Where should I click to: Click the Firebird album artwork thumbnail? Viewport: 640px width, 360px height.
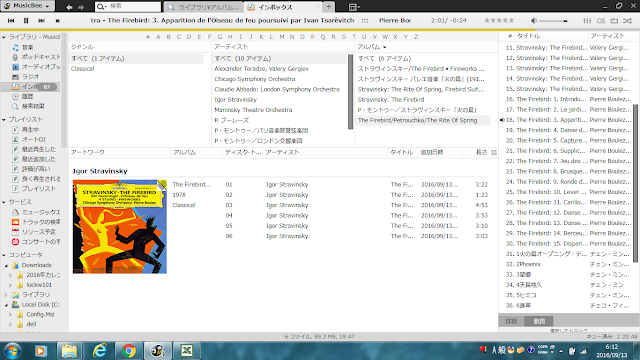[120, 227]
